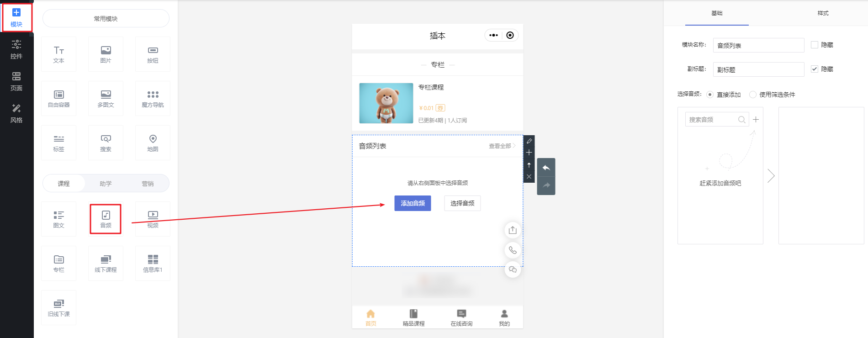Click the 模块名称 input field
868x338 pixels.
coord(758,45)
